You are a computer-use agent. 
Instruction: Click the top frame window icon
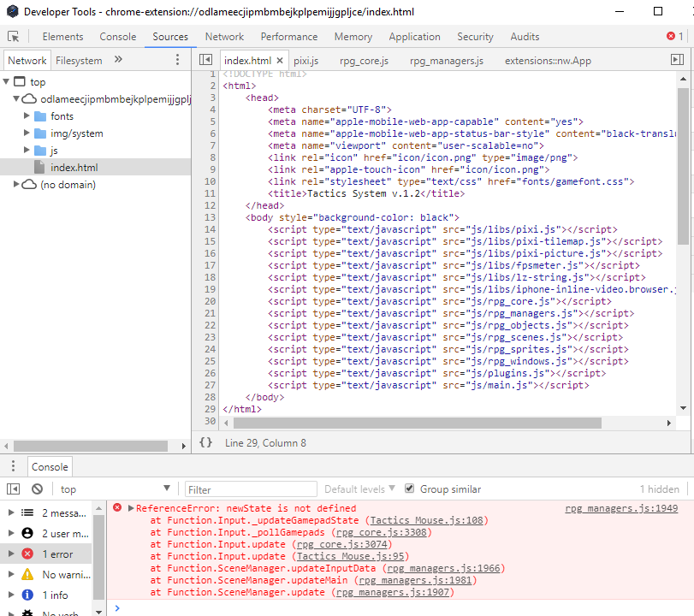click(x=20, y=81)
